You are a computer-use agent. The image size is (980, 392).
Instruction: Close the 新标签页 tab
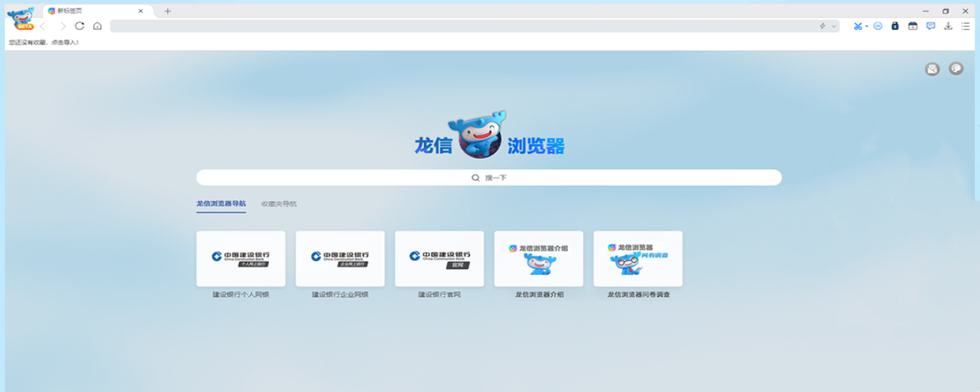click(x=141, y=11)
